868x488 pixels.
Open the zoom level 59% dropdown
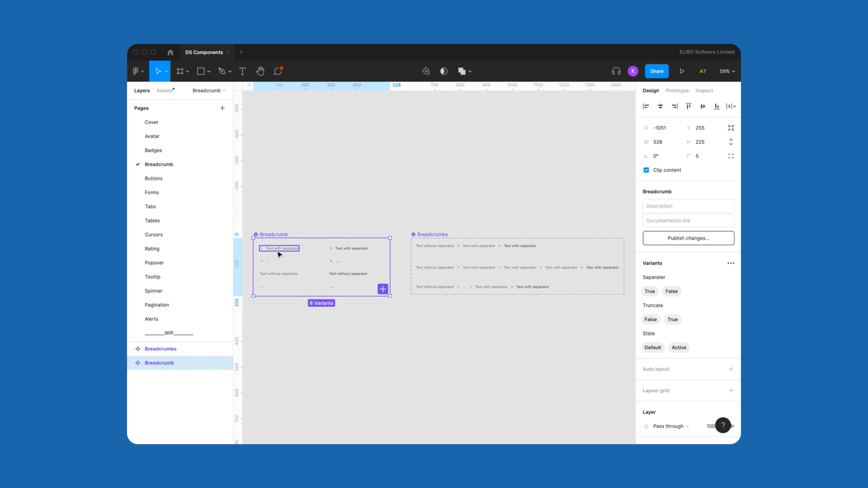[727, 71]
